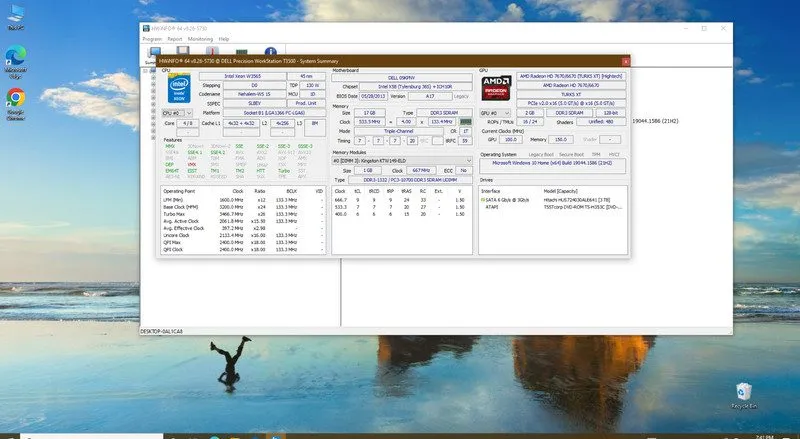Open This PC desktop icon
The height and width of the screenshot is (439, 800).
pos(16,17)
